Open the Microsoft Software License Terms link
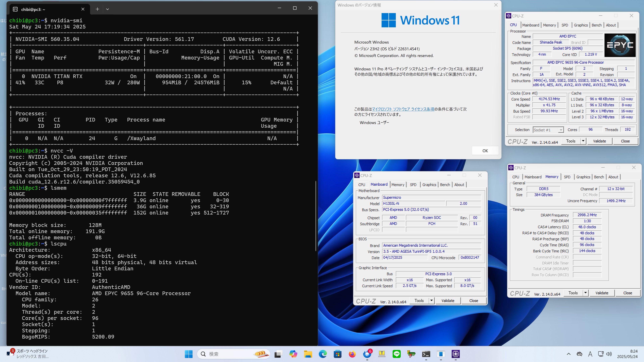This screenshot has height=362, width=644. click(403, 109)
